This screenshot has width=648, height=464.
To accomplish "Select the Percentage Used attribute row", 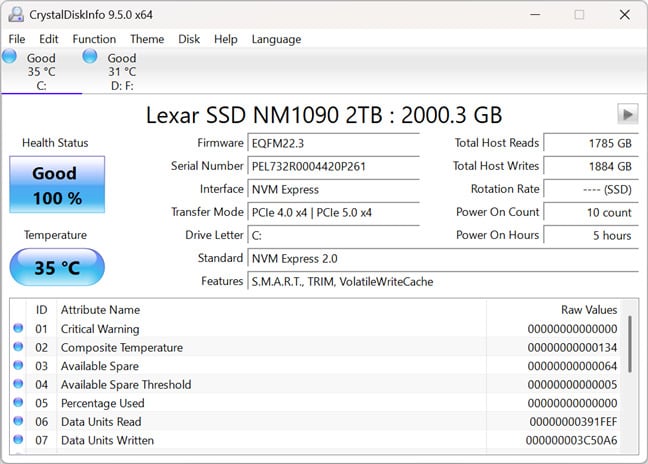I will [x=250, y=403].
